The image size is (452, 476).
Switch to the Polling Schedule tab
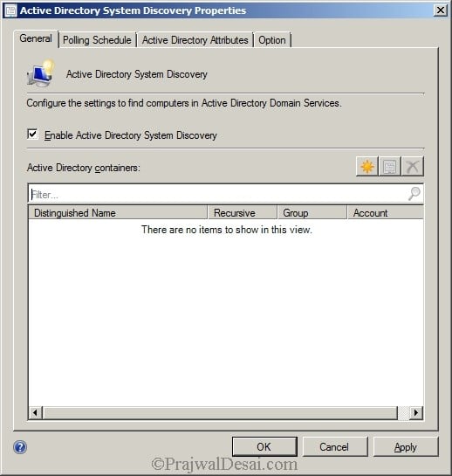(97, 40)
